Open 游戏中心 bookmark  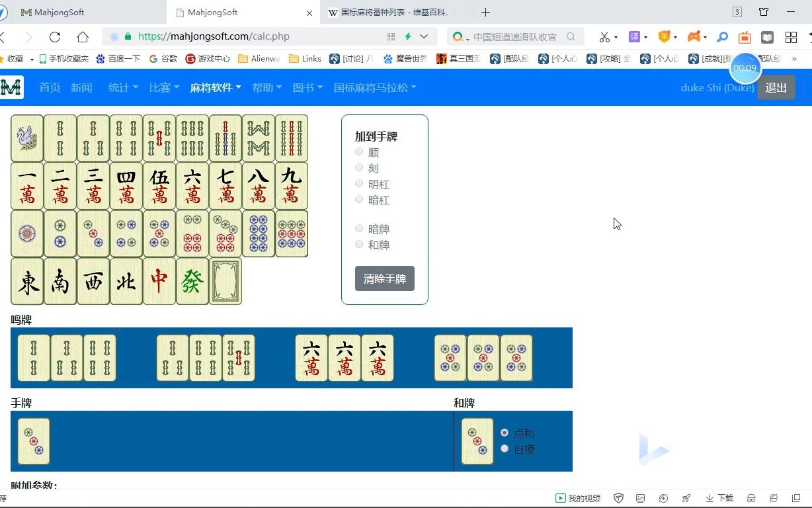point(208,59)
